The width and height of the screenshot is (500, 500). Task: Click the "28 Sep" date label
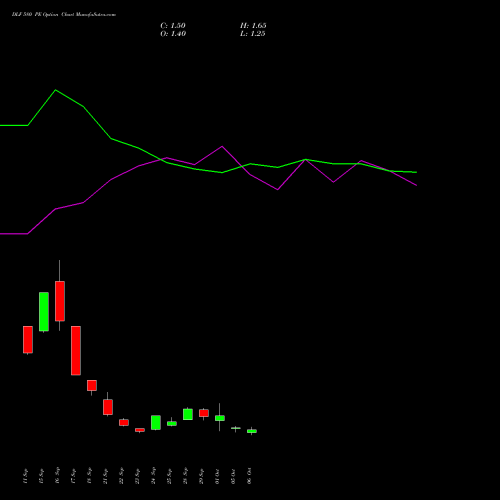[185, 475]
